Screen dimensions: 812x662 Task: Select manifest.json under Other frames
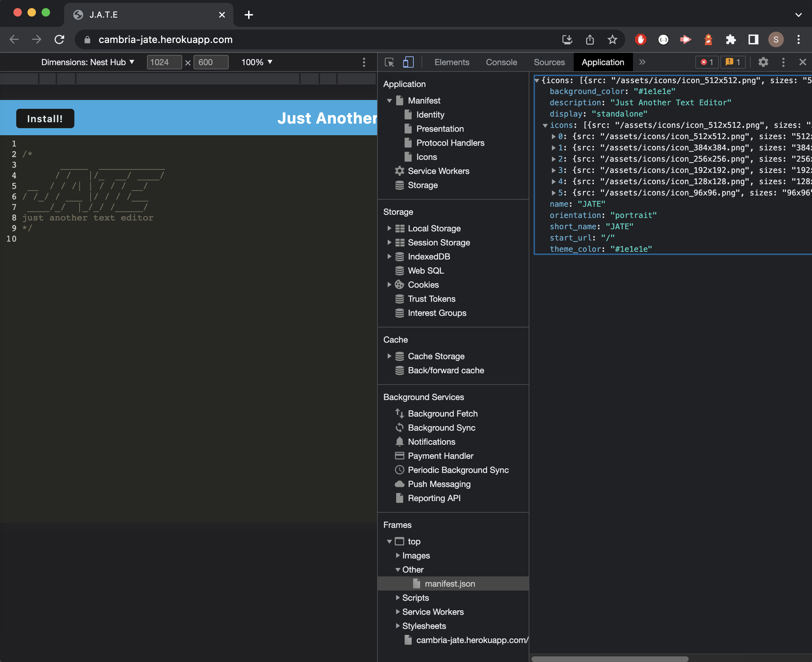click(450, 583)
